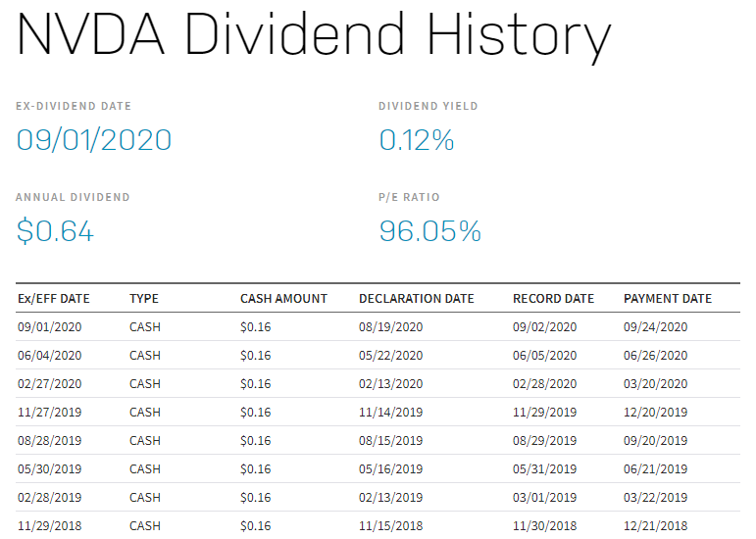The height and width of the screenshot is (539, 756).
Task: Click record date 09/02/2020
Action: pyautogui.click(x=545, y=327)
